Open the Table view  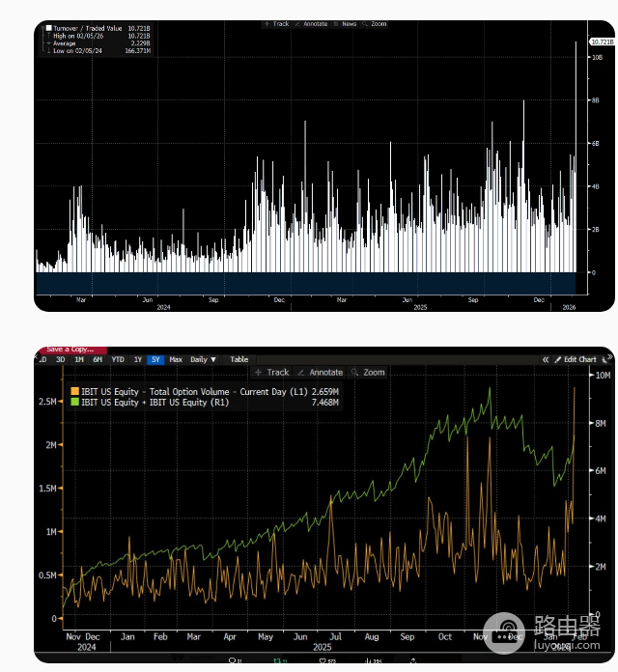[239, 359]
